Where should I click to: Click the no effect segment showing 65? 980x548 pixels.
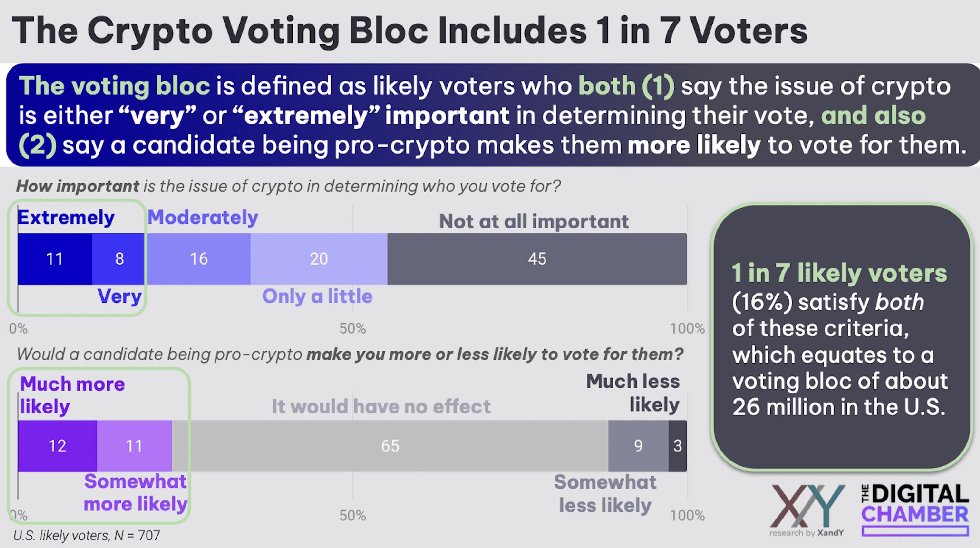tap(390, 446)
